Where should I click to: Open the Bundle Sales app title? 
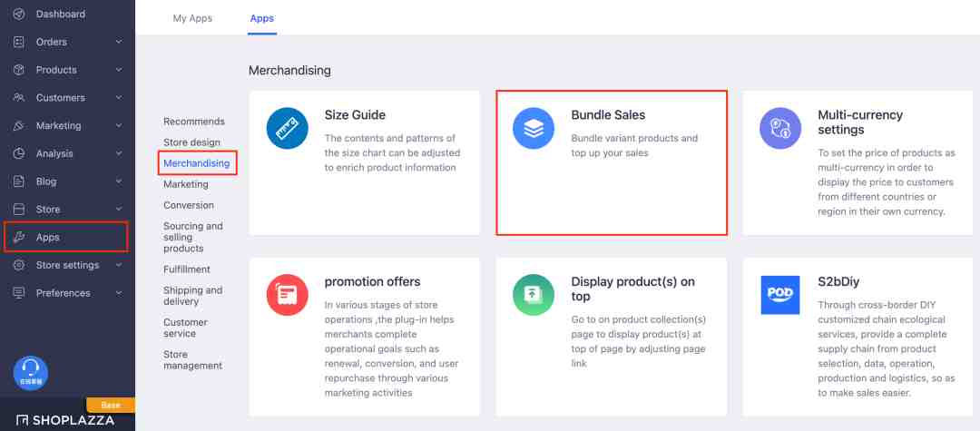pos(608,115)
